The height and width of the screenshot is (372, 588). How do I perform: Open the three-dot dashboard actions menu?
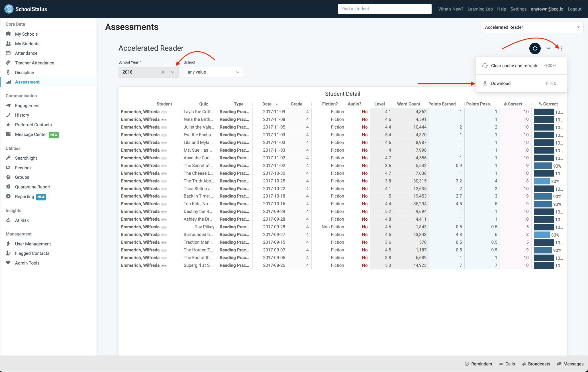[x=561, y=48]
